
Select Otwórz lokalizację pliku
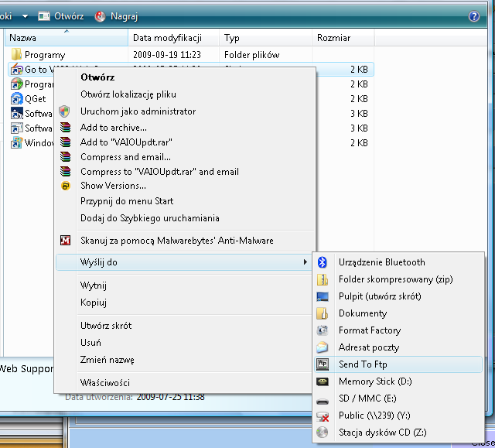coord(185,94)
